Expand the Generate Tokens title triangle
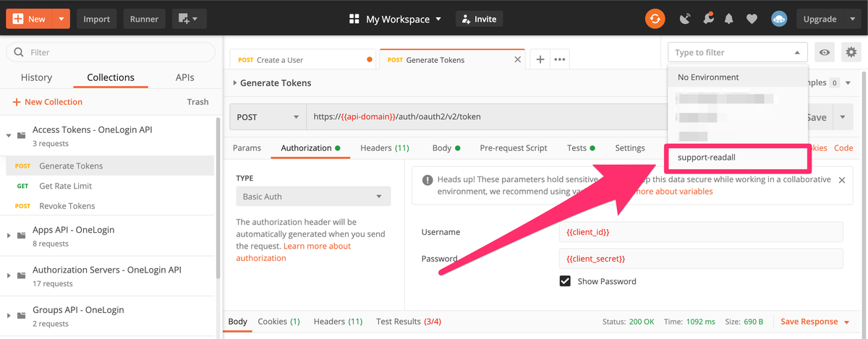Screen dimensions: 868x339 pos(234,83)
